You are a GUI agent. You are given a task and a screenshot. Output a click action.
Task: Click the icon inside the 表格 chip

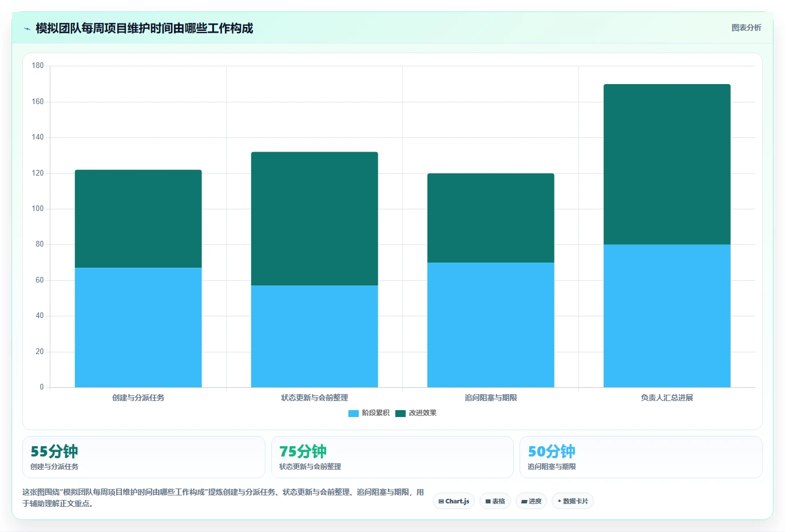pos(488,502)
